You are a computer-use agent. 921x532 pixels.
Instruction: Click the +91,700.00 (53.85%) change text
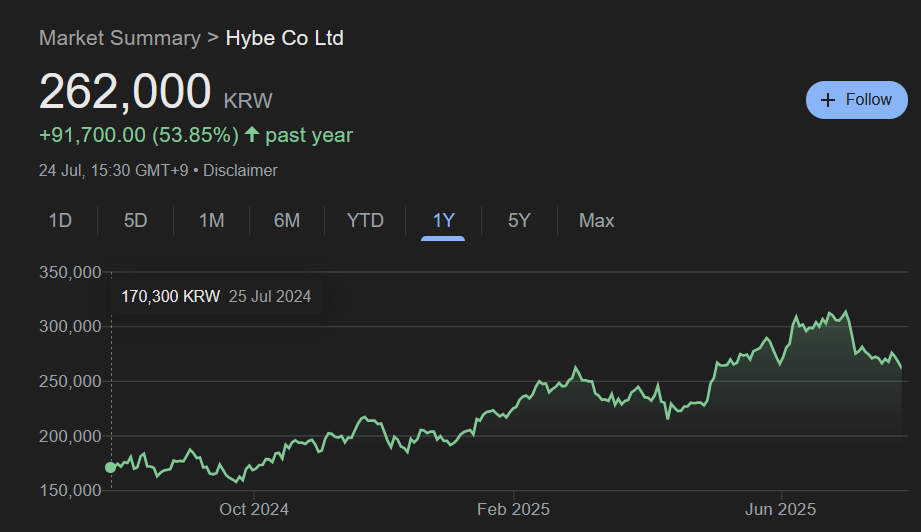click(139, 135)
